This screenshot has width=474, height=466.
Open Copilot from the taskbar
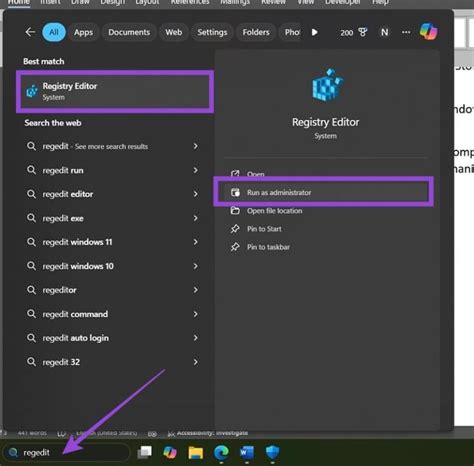[x=170, y=452]
